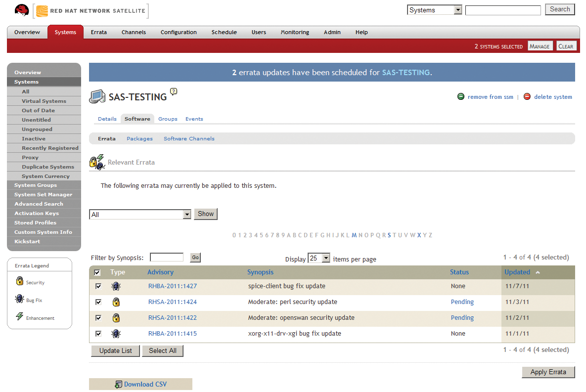Open the RHSA-2011:1424 advisory link
586x392 pixels.
click(173, 302)
